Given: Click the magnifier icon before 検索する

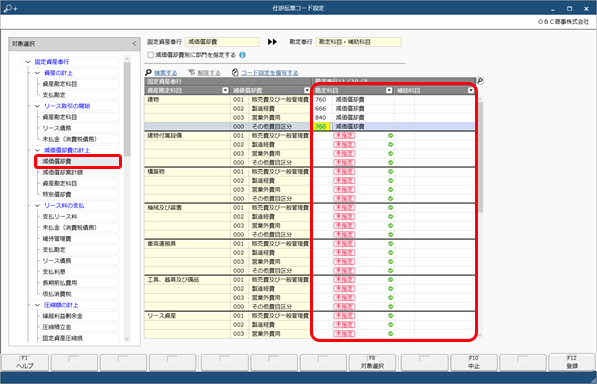Looking at the screenshot, I should (x=148, y=72).
